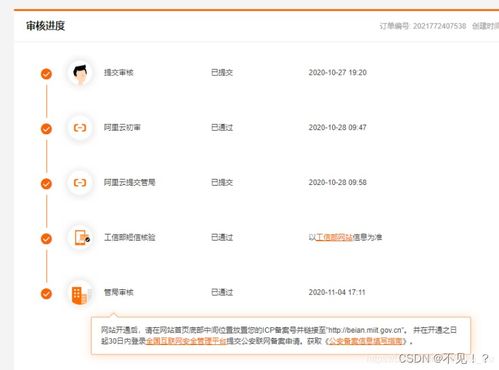Click the 工信部短信核验 step label
This screenshot has width=499, height=370.
point(130,237)
